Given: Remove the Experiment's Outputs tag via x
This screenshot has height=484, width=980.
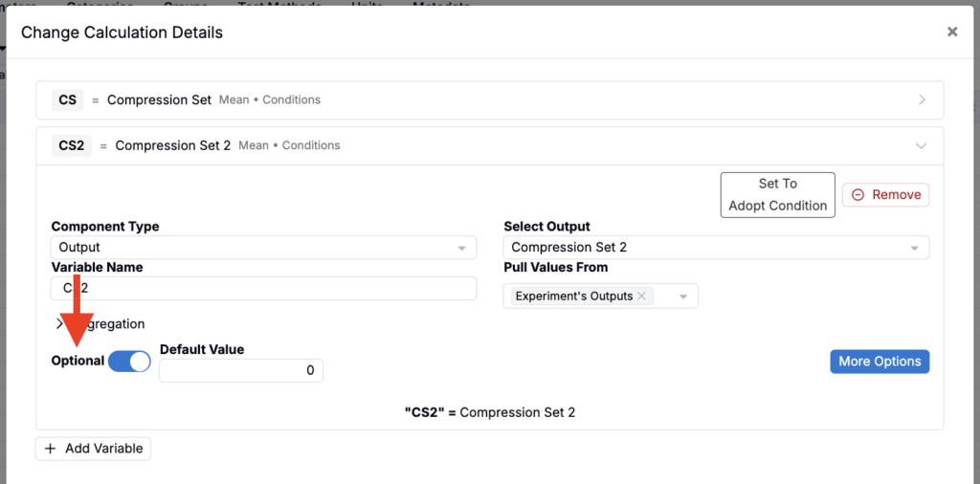Looking at the screenshot, I should pyautogui.click(x=641, y=296).
